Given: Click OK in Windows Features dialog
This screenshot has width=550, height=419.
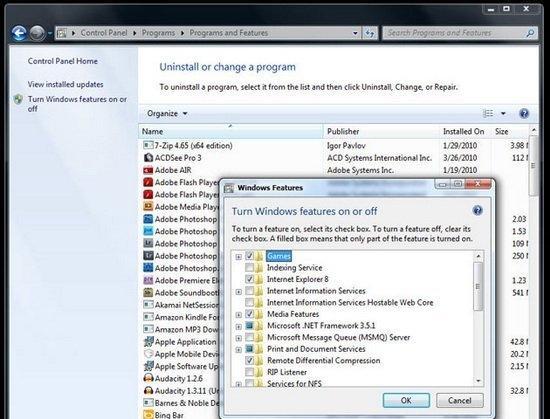Looking at the screenshot, I should coord(406,400).
